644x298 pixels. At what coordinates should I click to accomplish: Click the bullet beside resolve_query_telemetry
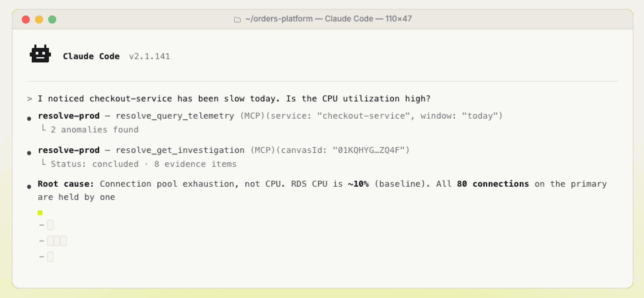pos(29,119)
